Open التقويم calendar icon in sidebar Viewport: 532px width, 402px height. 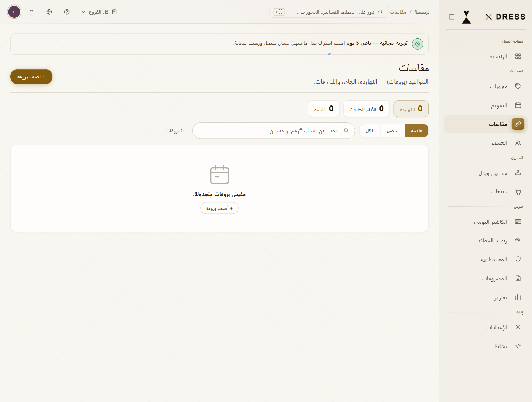pos(518,105)
